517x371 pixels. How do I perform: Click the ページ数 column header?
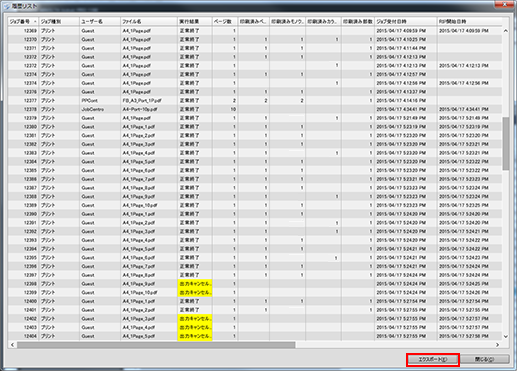pos(225,22)
